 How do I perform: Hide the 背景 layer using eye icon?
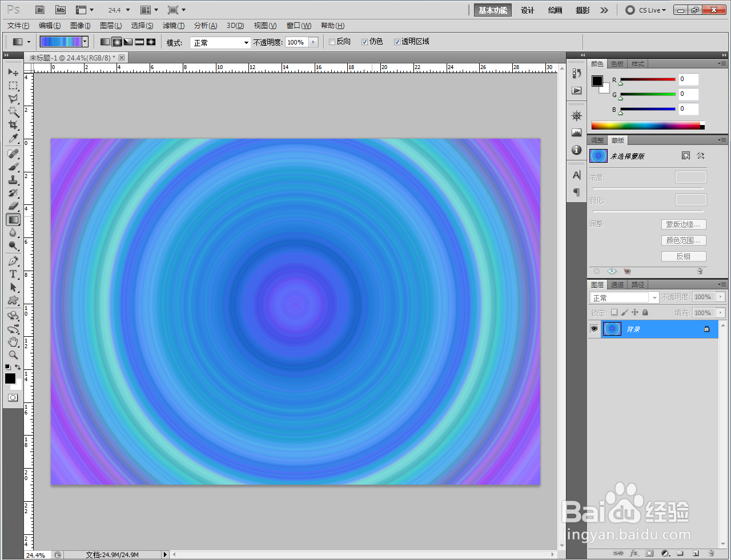pyautogui.click(x=594, y=329)
